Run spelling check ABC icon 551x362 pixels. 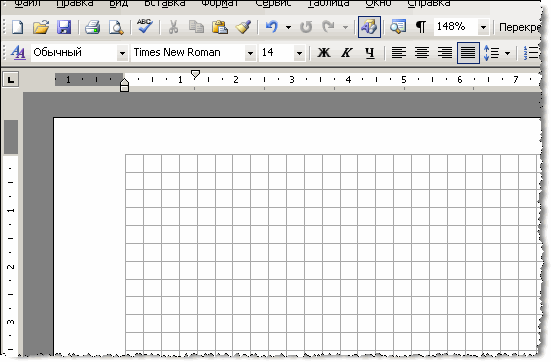click(x=144, y=26)
